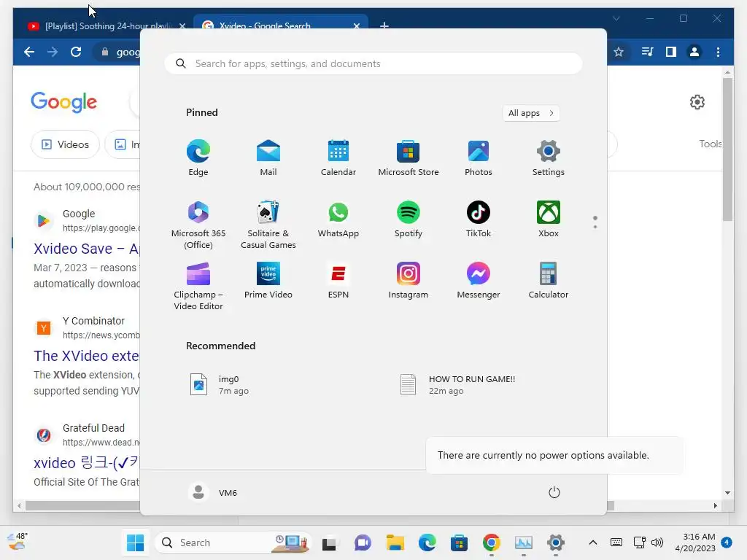Open the volume control in system tray
This screenshot has width=747, height=560.
click(x=657, y=542)
